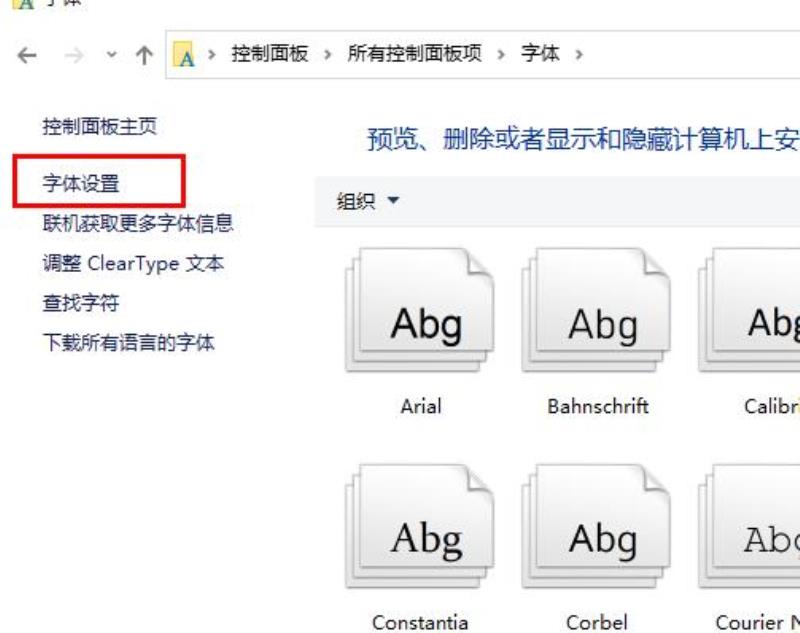Select the Courier New font icon
The height and width of the screenshot is (633, 800).
coord(749,526)
